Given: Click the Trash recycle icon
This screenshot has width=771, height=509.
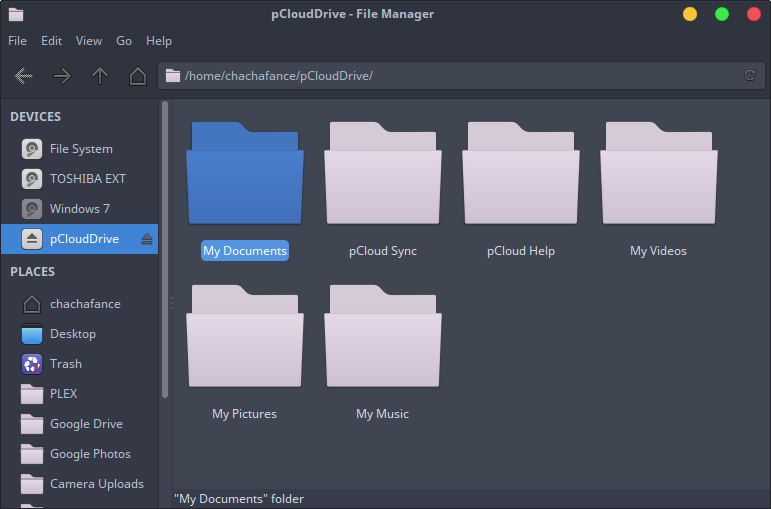Looking at the screenshot, I should point(32,364).
